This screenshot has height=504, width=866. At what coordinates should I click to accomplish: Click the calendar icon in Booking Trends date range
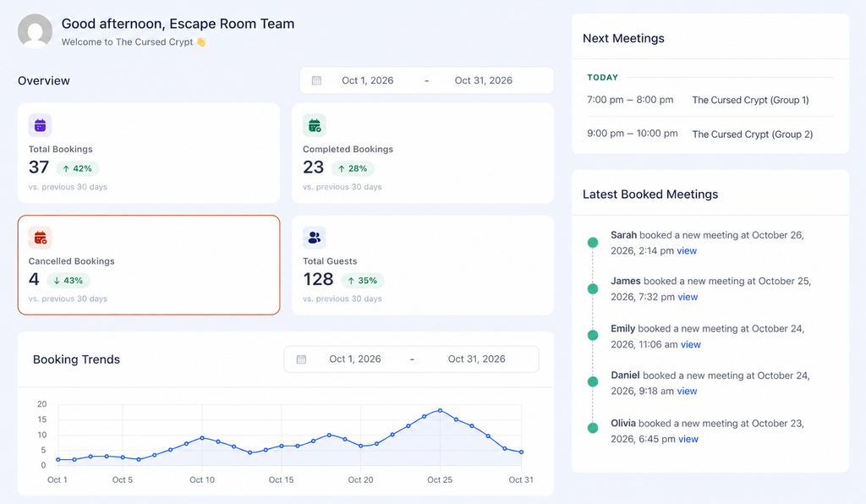[301, 359]
